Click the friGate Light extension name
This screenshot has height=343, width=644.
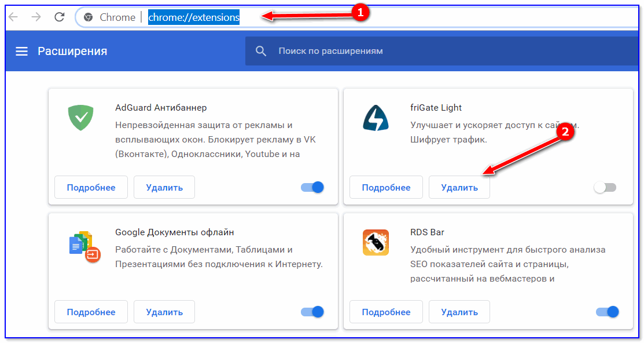436,108
